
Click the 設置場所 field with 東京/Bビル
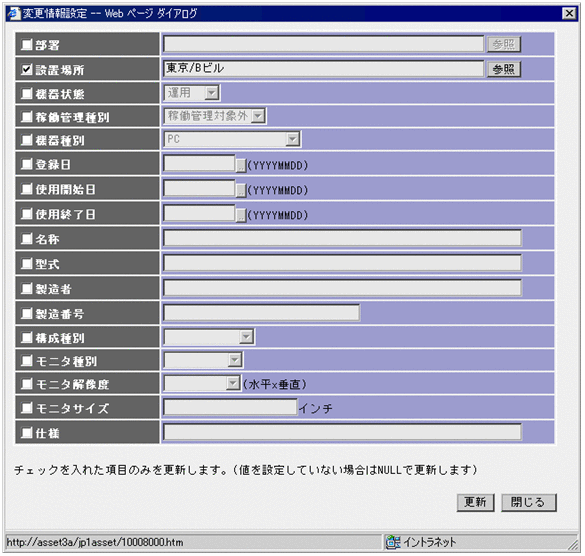coord(323,68)
